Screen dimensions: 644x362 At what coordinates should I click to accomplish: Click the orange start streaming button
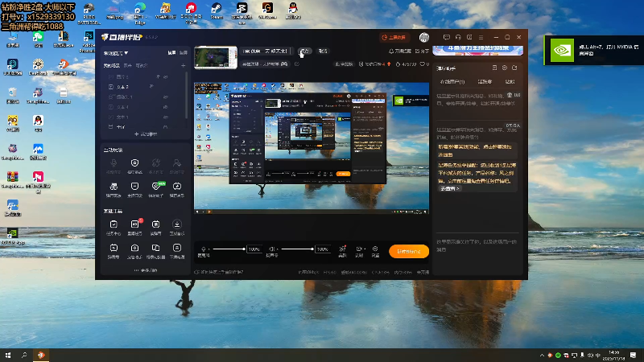click(409, 251)
